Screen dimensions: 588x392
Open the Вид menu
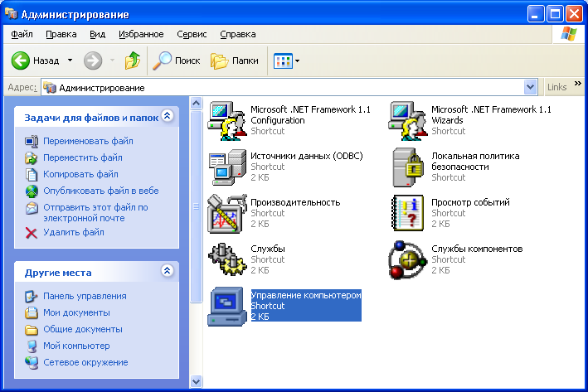(x=98, y=34)
